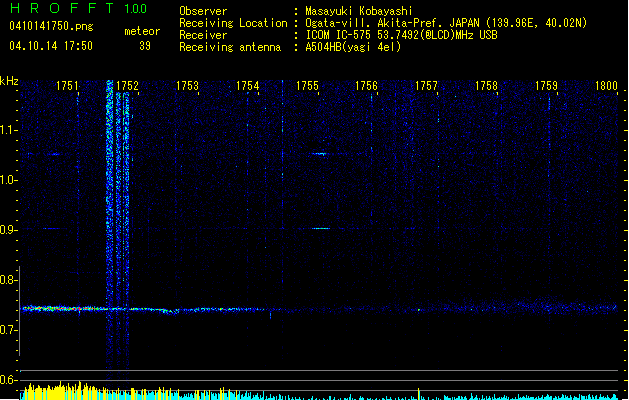Screen dimensions: 629x400
Task: Click the Receiver label
Action: [203, 35]
